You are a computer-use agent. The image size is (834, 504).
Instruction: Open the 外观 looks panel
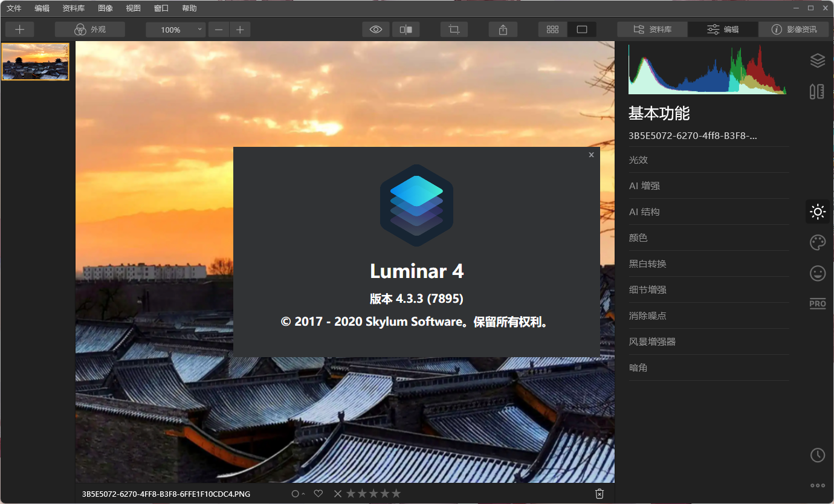[90, 30]
